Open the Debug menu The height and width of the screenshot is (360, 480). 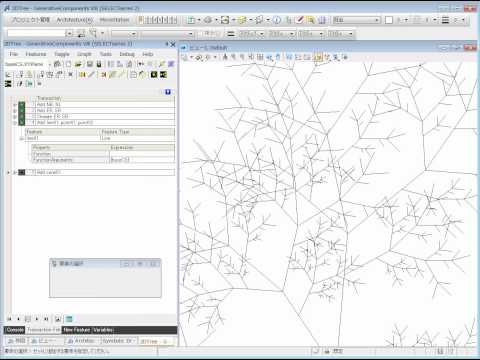[x=127, y=54]
